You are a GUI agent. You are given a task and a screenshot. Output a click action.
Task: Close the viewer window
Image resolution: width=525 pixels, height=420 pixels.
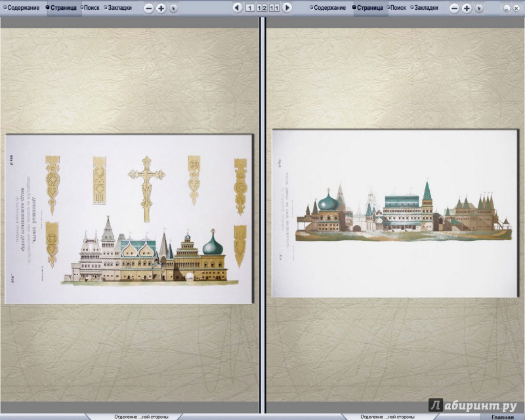(x=516, y=9)
